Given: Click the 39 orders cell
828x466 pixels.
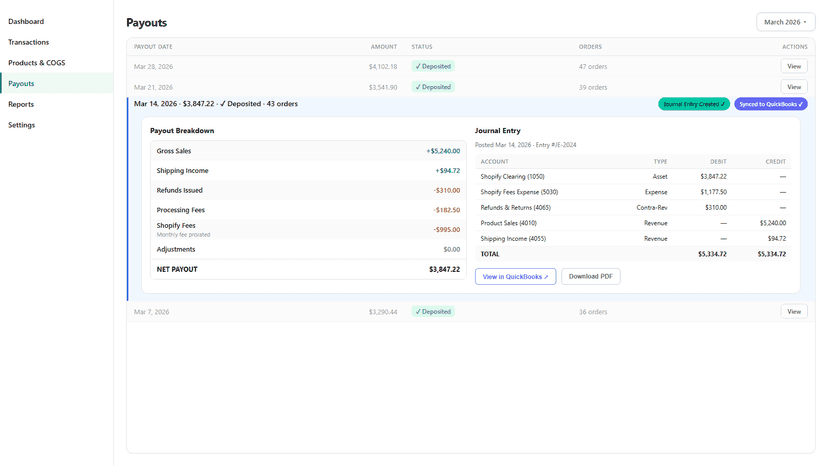Looking at the screenshot, I should click(x=593, y=87).
